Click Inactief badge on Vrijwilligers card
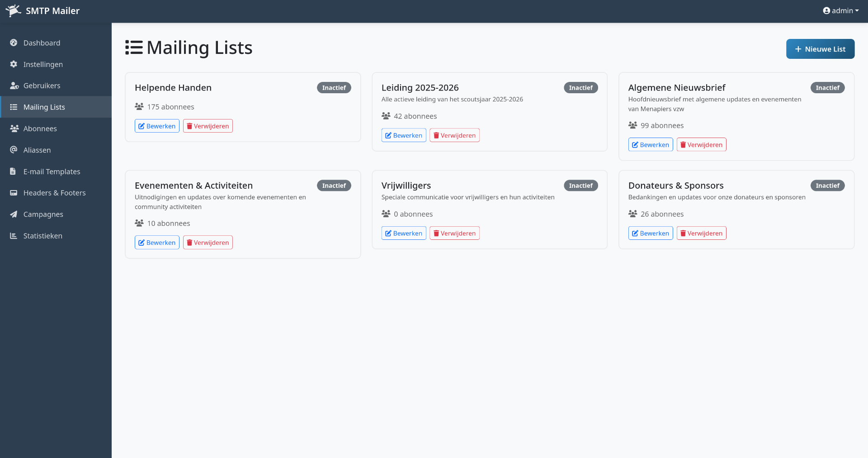 pyautogui.click(x=580, y=186)
